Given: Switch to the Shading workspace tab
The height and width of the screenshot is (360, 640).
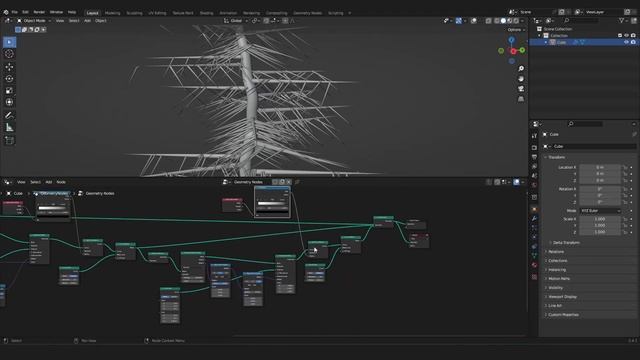Looking at the screenshot, I should pyautogui.click(x=206, y=13).
